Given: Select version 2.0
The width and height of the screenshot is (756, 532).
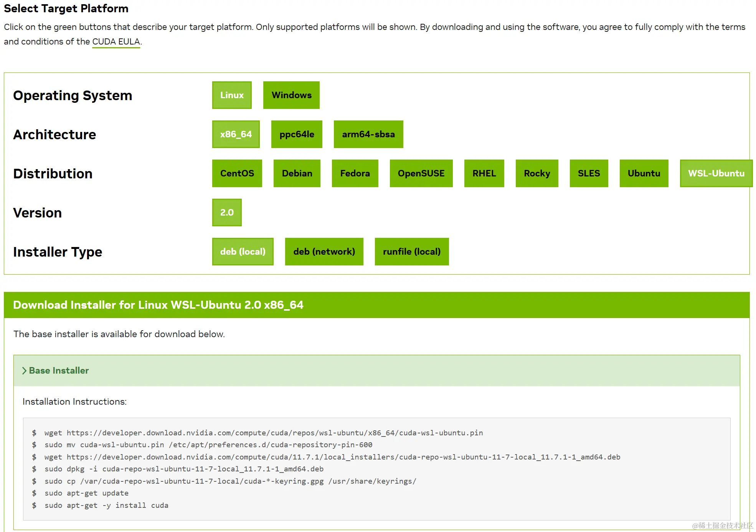Looking at the screenshot, I should click(x=226, y=212).
